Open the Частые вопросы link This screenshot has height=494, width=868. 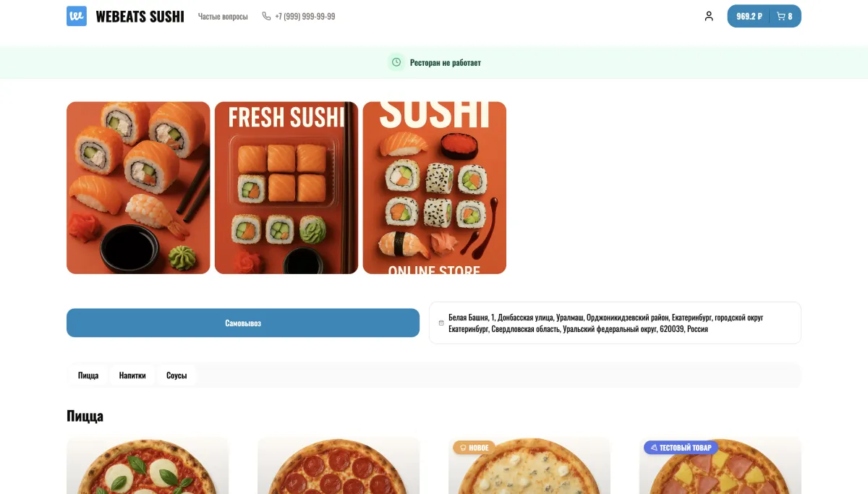[223, 16]
